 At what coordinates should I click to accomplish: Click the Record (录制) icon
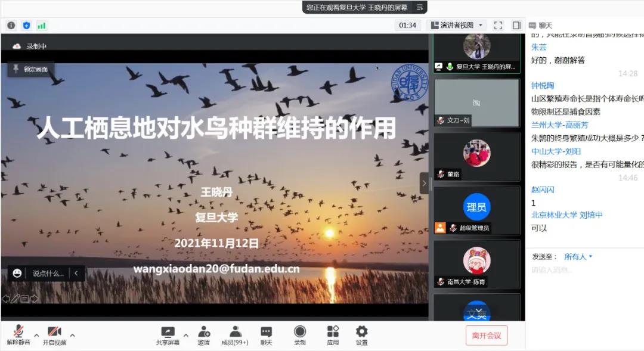pyautogui.click(x=299, y=333)
